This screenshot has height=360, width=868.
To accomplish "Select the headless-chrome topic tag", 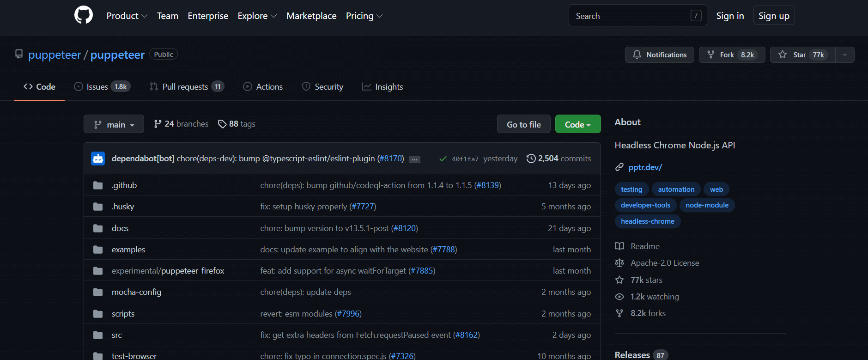I will [x=648, y=221].
